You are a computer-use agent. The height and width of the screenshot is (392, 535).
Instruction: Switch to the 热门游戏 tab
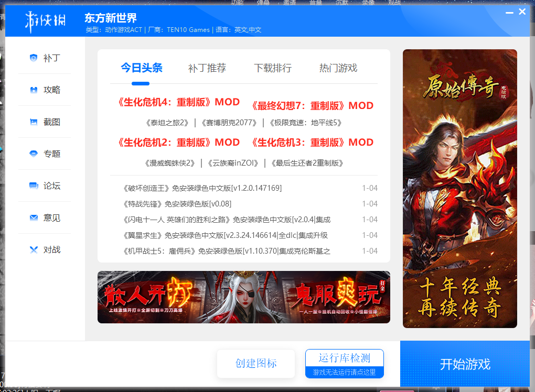[338, 68]
